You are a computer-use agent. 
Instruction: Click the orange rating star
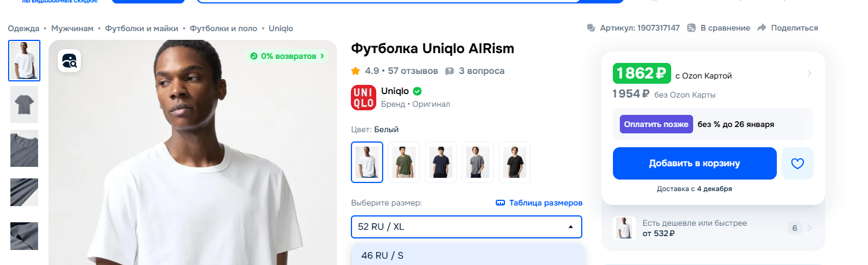356,71
